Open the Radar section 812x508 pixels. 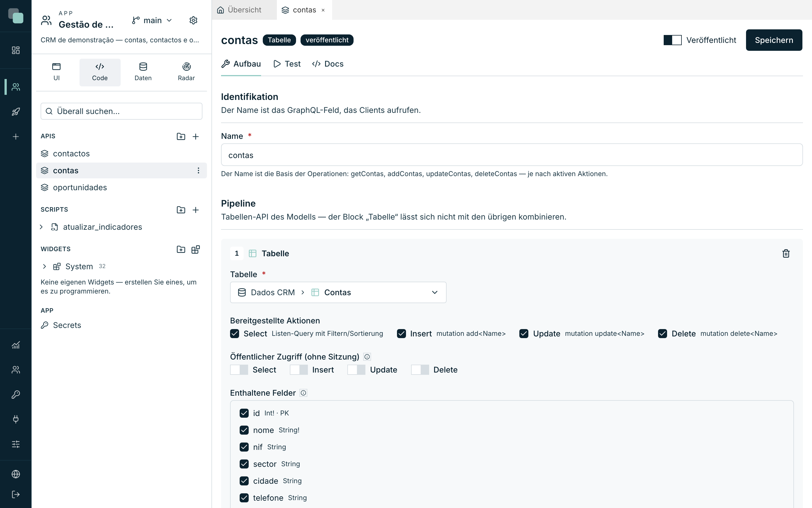pos(186,72)
